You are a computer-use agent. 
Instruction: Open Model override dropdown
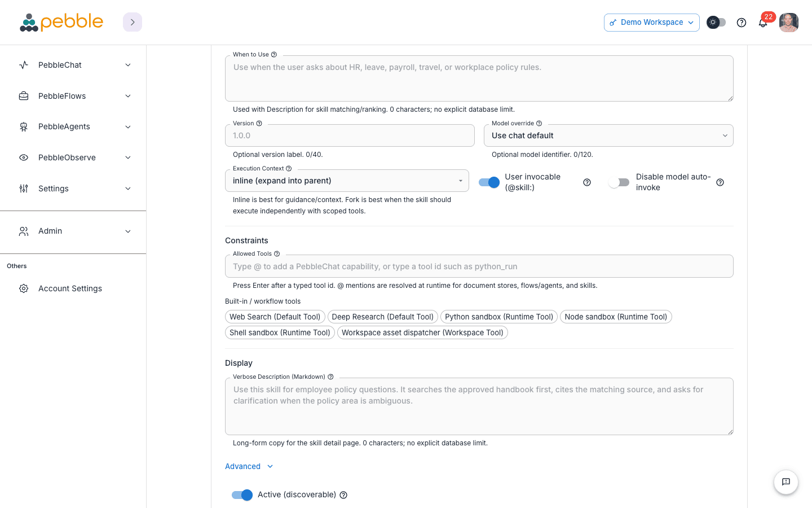608,135
